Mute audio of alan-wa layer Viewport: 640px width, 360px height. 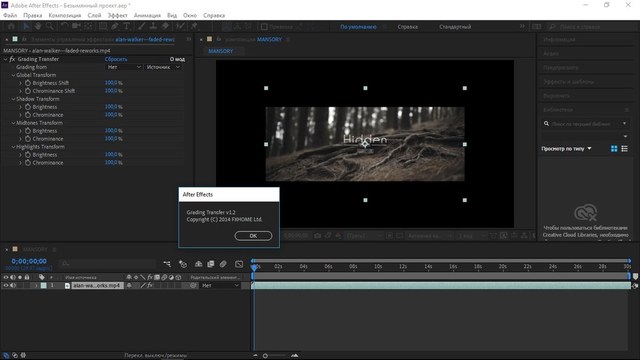click(x=13, y=286)
